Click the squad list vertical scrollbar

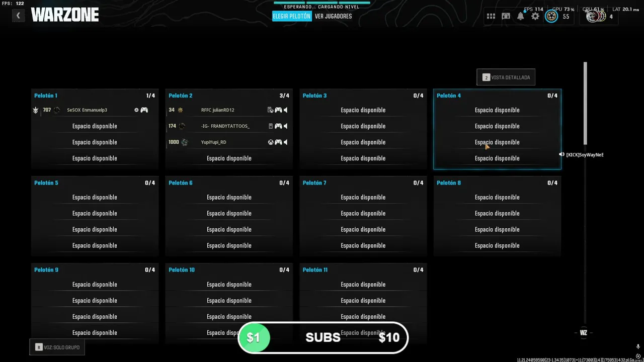585,103
